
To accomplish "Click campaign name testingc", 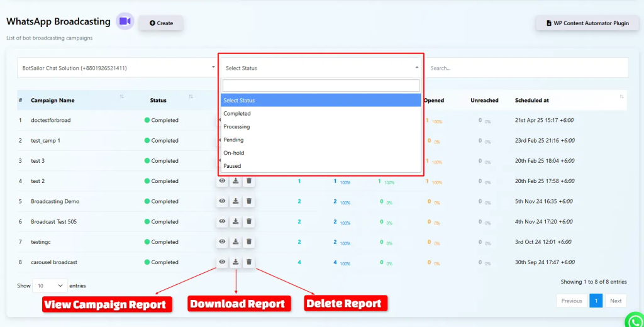I will pyautogui.click(x=41, y=242).
